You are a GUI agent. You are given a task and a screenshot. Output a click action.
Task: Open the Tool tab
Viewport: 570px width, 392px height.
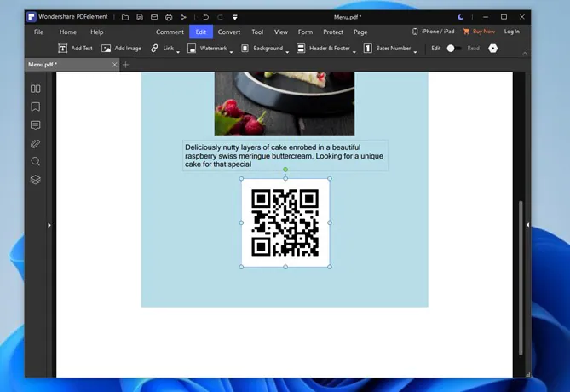[257, 32]
